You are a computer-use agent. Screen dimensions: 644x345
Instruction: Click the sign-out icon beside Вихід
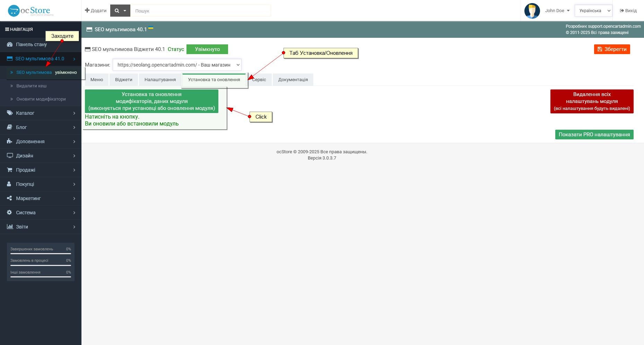pos(622,11)
